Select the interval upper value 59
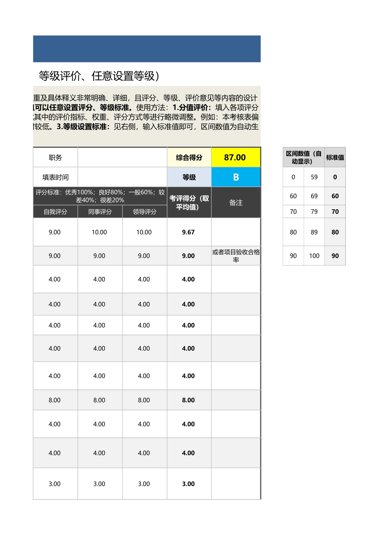Screen dimensions: 392x555 click(x=314, y=177)
